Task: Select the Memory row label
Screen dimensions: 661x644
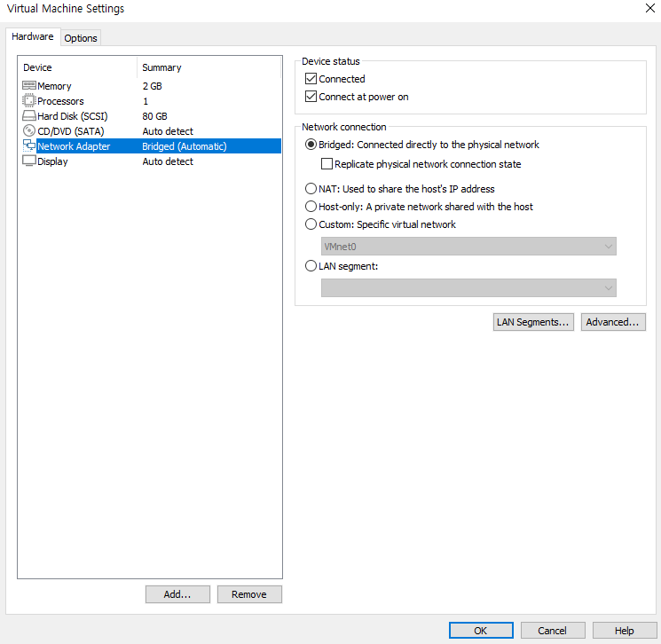Action: click(54, 86)
